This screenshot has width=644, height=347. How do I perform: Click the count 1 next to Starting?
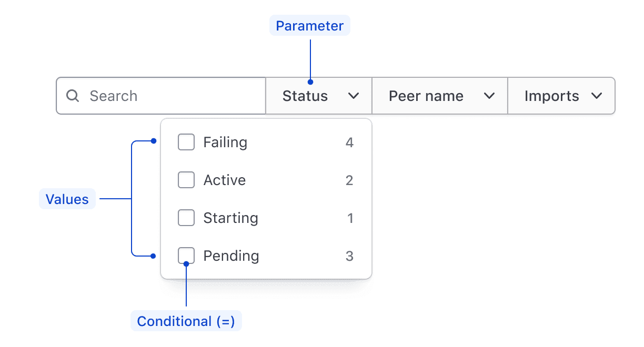tap(350, 218)
